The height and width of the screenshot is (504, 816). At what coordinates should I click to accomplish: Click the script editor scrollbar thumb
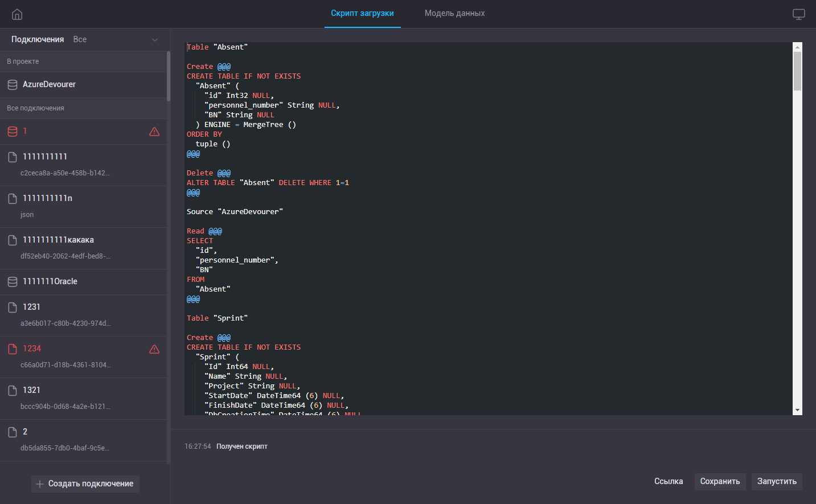(x=797, y=71)
